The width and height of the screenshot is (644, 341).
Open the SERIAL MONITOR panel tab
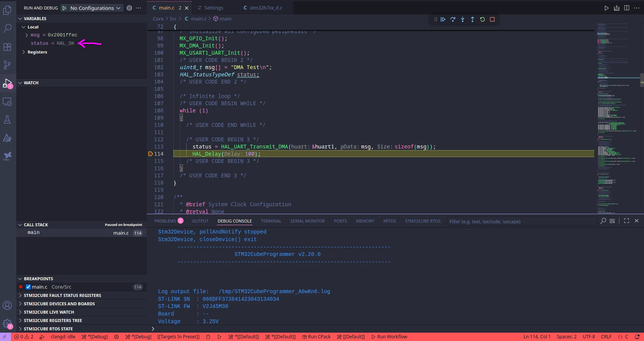[308, 221]
